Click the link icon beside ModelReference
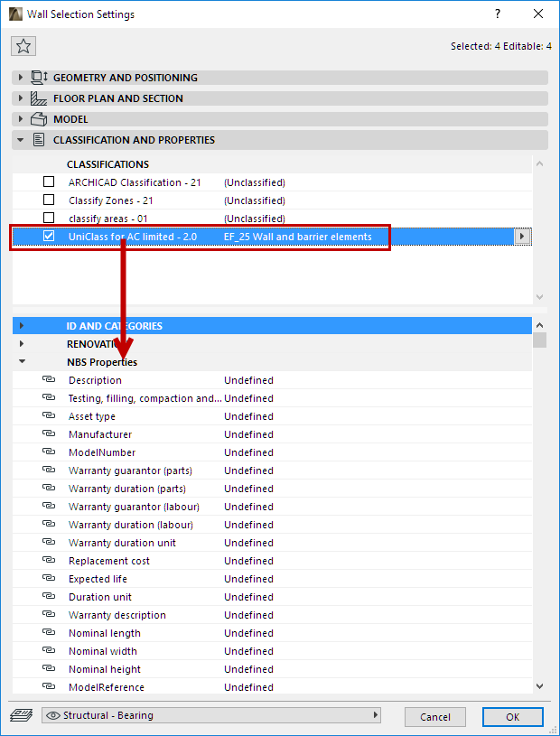 [x=49, y=686]
